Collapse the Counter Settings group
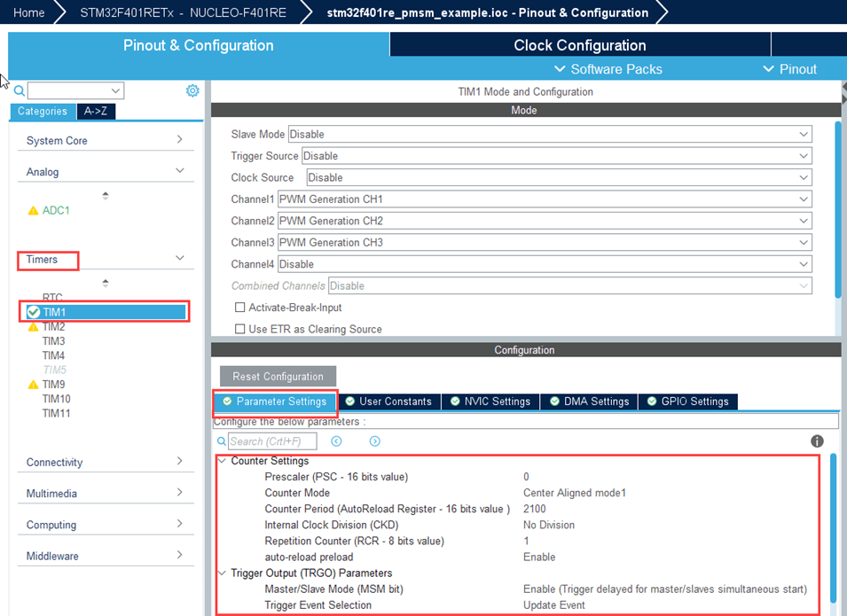This screenshot has height=616, width=847. tap(221, 461)
